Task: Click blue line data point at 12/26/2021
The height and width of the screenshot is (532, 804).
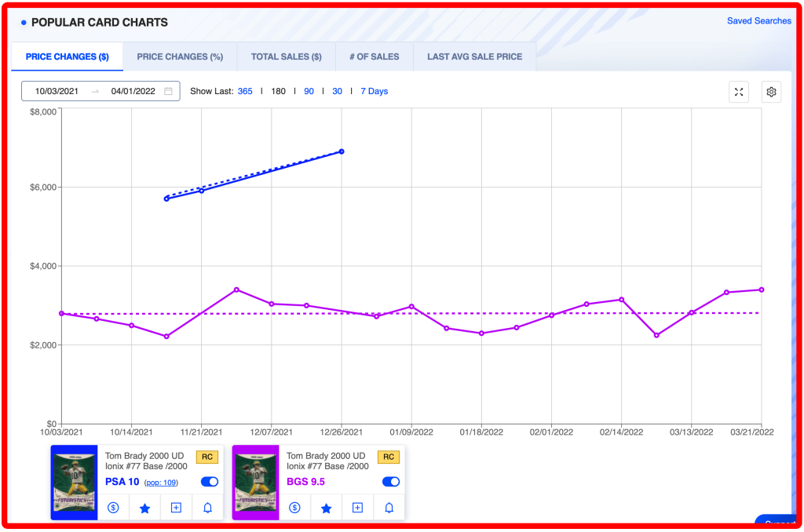Action: [x=342, y=151]
